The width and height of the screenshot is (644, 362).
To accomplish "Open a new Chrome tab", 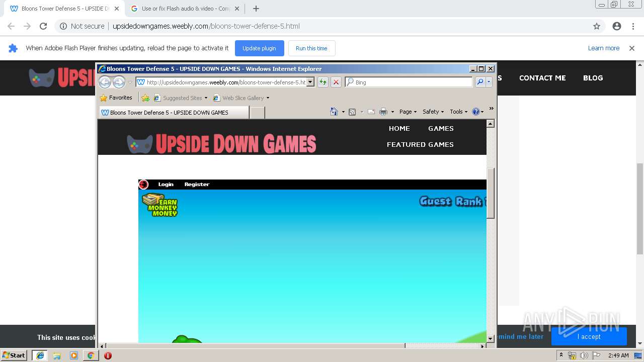I will click(256, 9).
